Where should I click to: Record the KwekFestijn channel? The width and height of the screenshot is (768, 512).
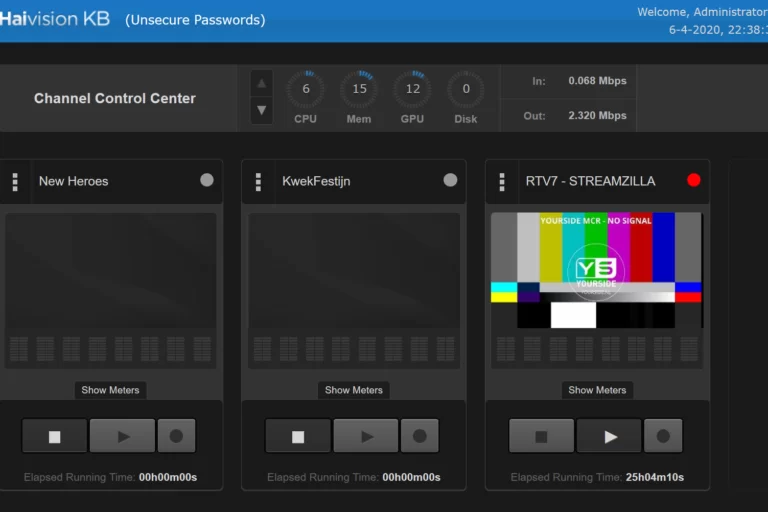(420, 436)
